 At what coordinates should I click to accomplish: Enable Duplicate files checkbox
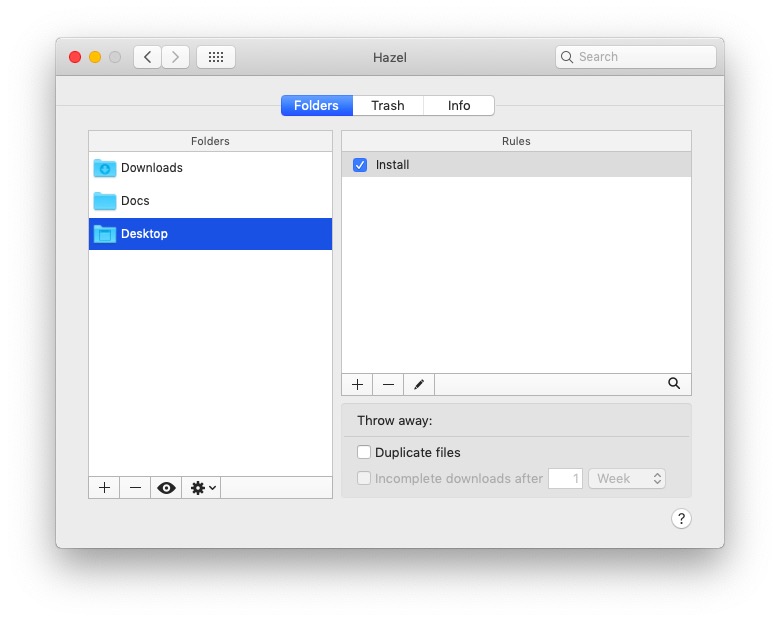(x=364, y=452)
